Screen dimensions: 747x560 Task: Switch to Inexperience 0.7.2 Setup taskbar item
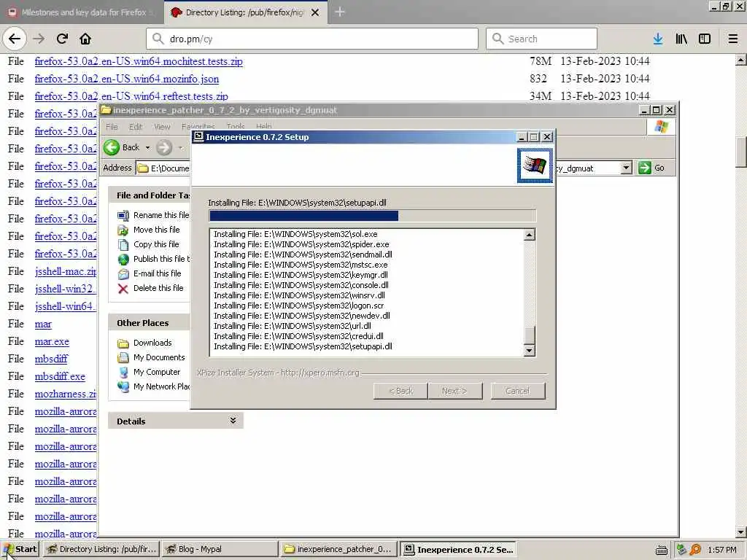(x=458, y=549)
